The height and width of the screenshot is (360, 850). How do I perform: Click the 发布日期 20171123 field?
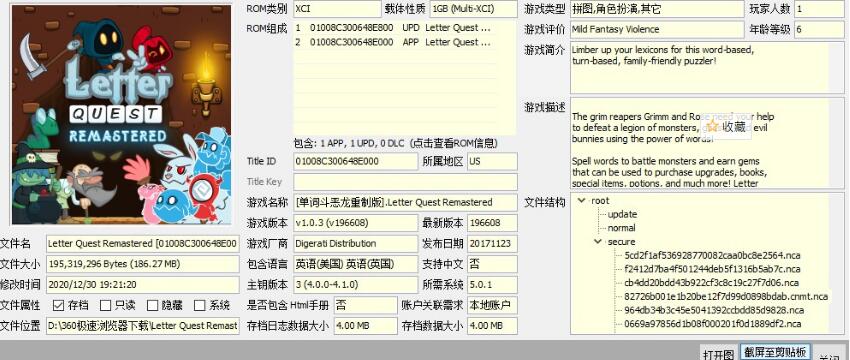(x=492, y=243)
